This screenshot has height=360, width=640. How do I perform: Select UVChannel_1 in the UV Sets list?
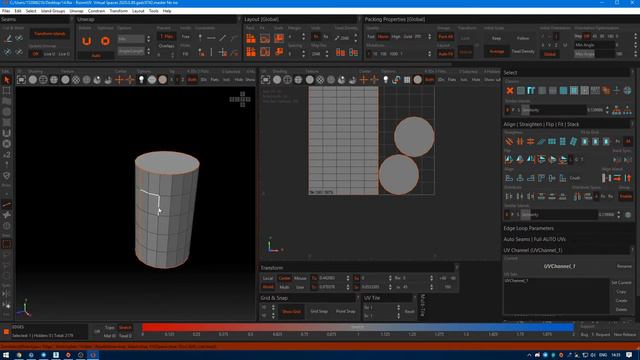tap(516, 281)
